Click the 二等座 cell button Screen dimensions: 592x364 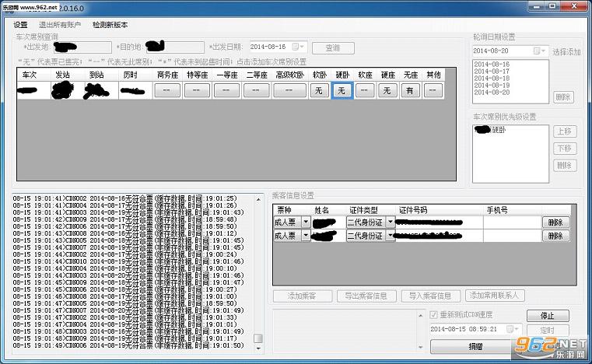click(x=256, y=91)
